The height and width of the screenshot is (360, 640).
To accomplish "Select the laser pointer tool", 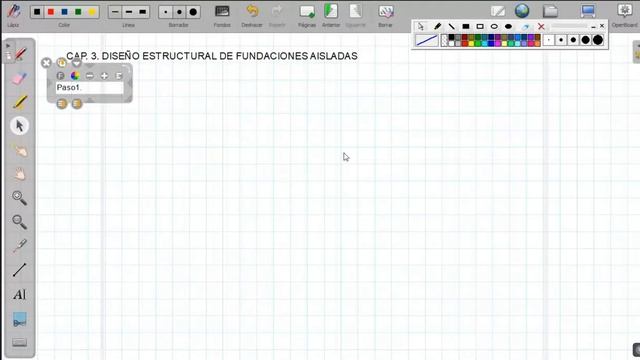I will pyautogui.click(x=19, y=246).
